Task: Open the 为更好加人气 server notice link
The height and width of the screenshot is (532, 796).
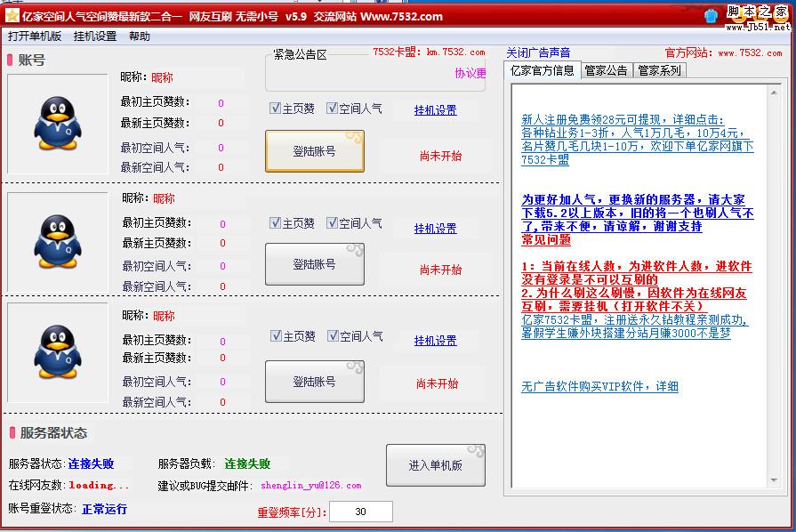Action: click(637, 213)
